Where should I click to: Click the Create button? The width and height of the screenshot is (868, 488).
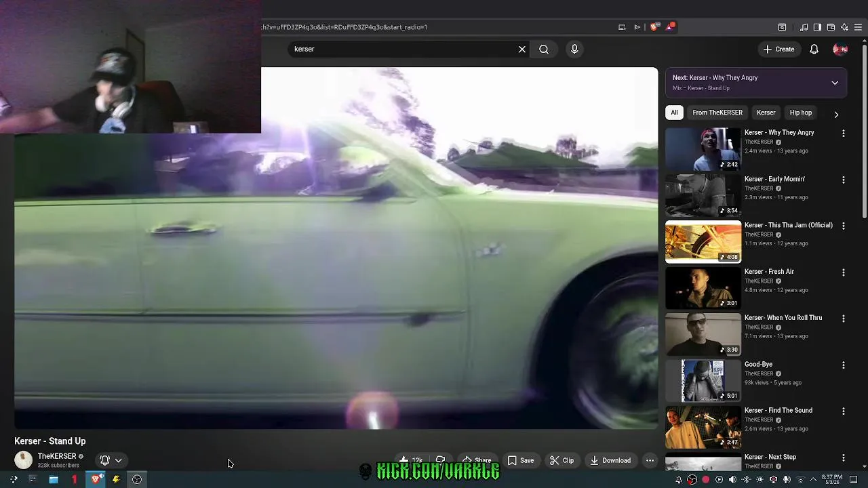pos(778,49)
